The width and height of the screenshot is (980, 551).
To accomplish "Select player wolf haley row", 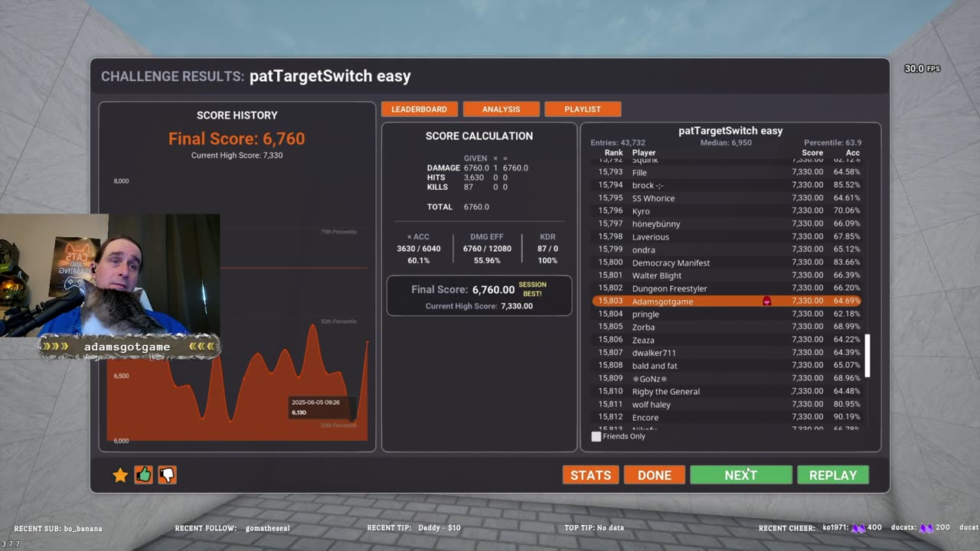I will (727, 404).
